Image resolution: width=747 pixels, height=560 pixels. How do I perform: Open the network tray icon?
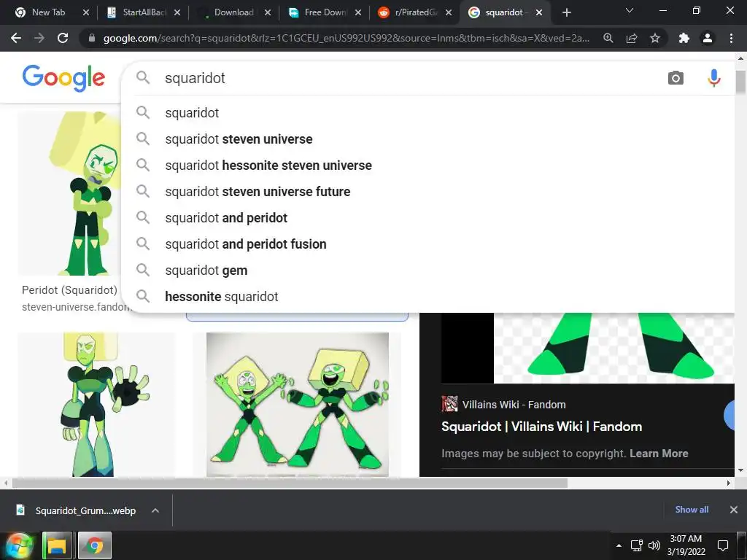[636, 545]
